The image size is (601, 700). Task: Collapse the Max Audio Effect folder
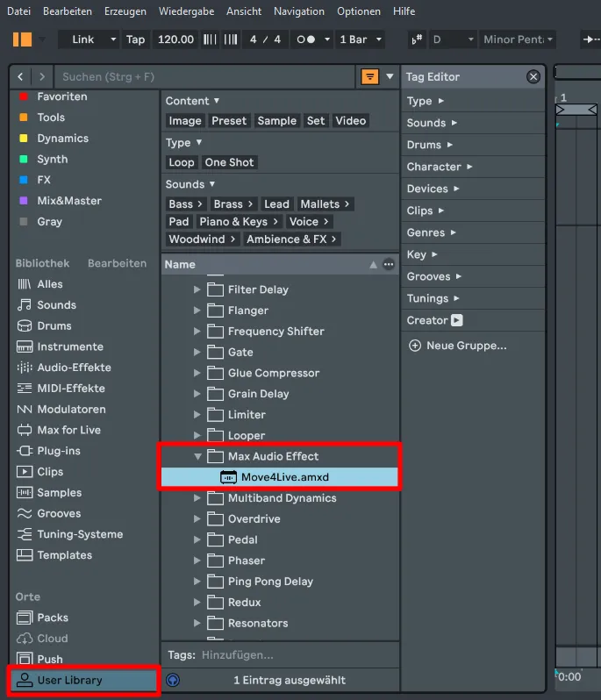pos(197,456)
